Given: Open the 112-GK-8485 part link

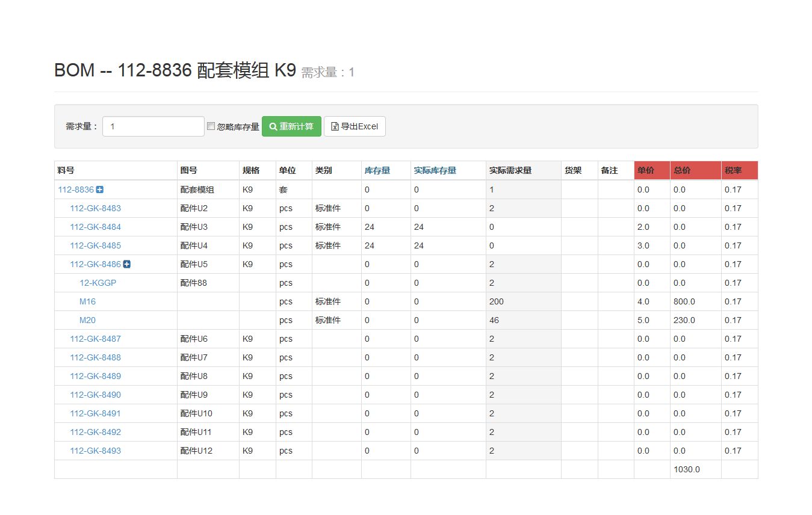Looking at the screenshot, I should coord(95,245).
